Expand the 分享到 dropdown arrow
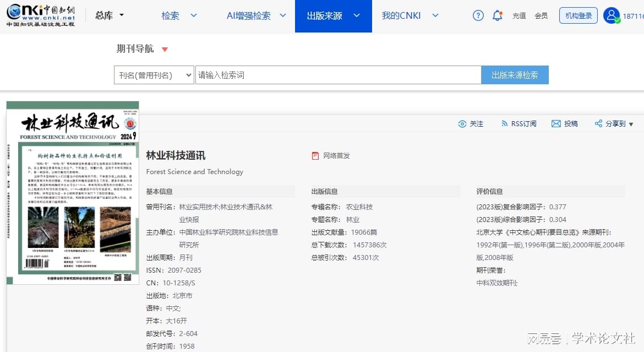 [x=631, y=124]
